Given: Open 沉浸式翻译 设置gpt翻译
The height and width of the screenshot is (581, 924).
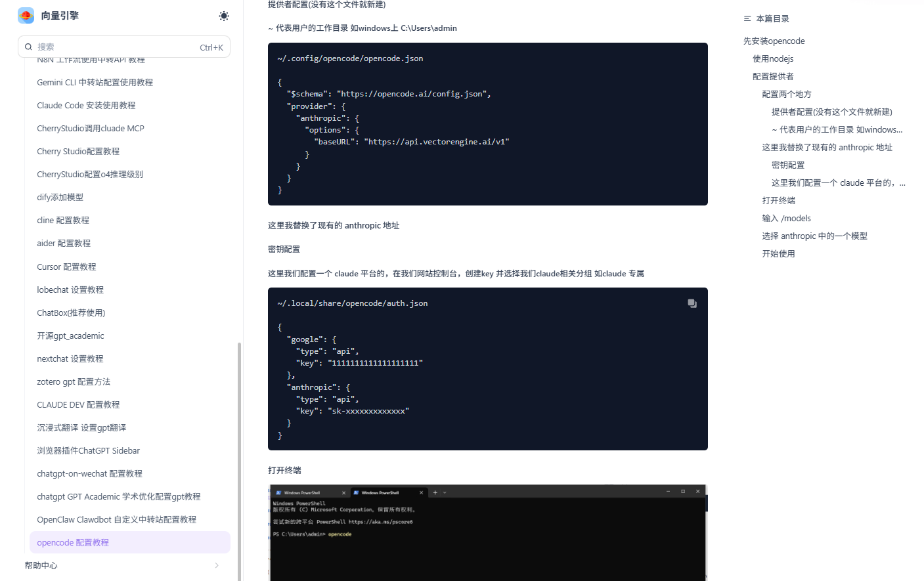Looking at the screenshot, I should (x=81, y=427).
